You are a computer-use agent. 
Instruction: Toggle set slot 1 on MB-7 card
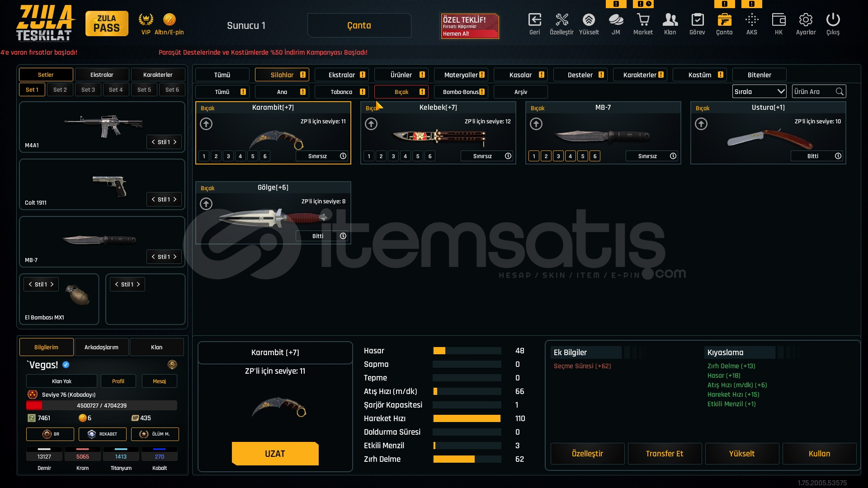[x=534, y=156]
